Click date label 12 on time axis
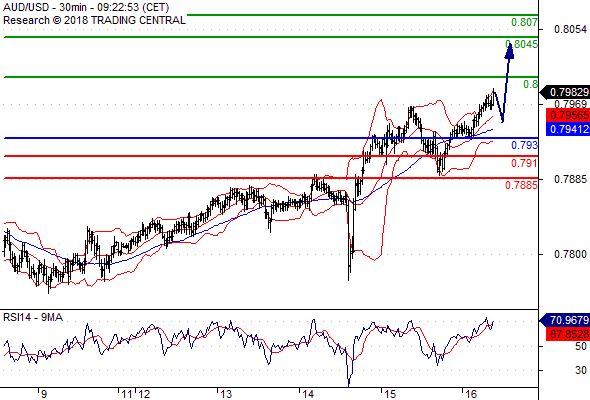590x400 pixels. 144,394
